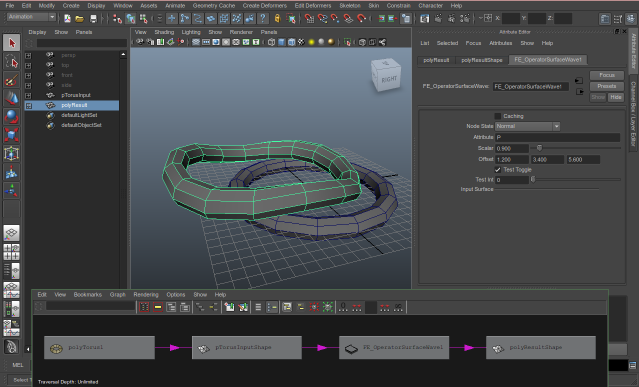Select the arrow Select tool
Viewport: 639px width, 387px height.
[11, 43]
